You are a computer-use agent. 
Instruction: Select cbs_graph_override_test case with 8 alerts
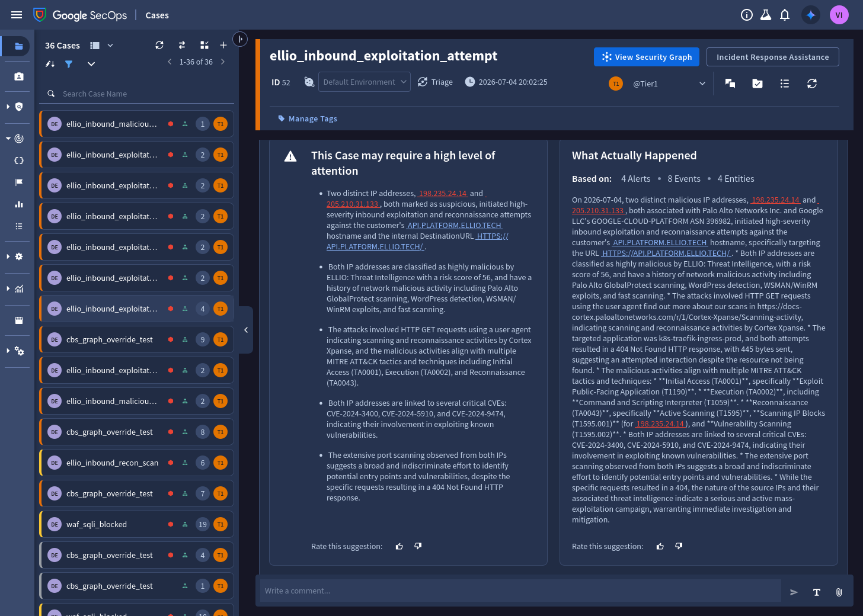136,432
